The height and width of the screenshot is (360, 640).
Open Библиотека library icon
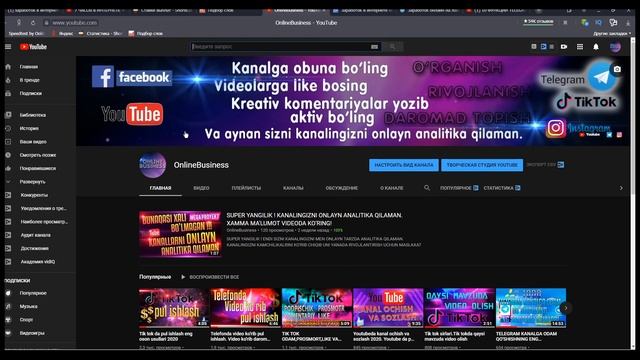pos(8,115)
